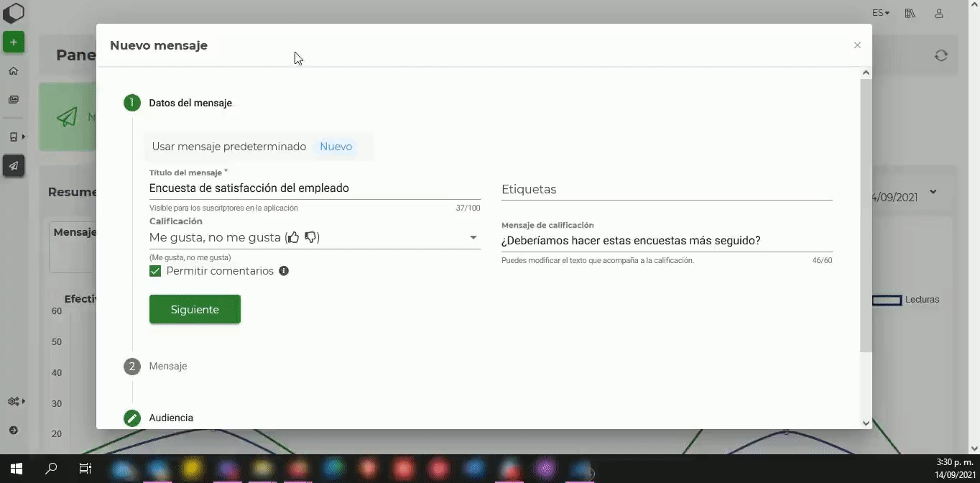This screenshot has height=483, width=980.
Task: Open the Audiencia step
Action: pyautogui.click(x=171, y=418)
